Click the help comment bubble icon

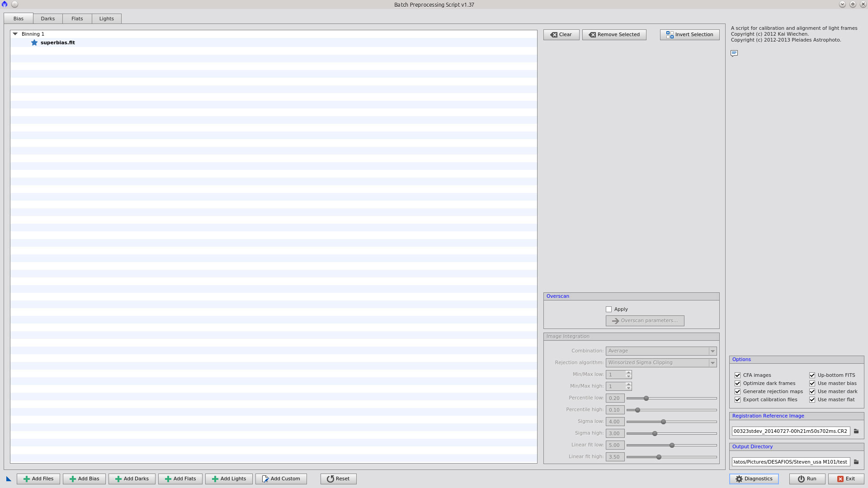(734, 53)
